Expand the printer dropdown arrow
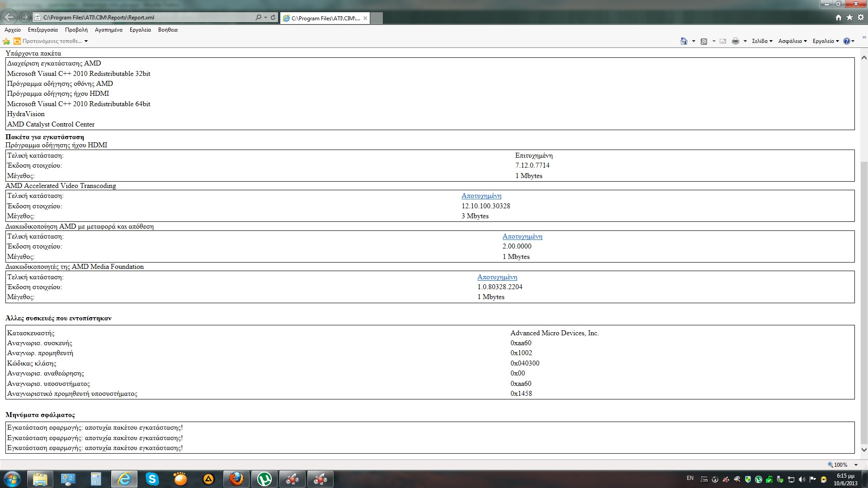868x488 pixels. [x=745, y=41]
